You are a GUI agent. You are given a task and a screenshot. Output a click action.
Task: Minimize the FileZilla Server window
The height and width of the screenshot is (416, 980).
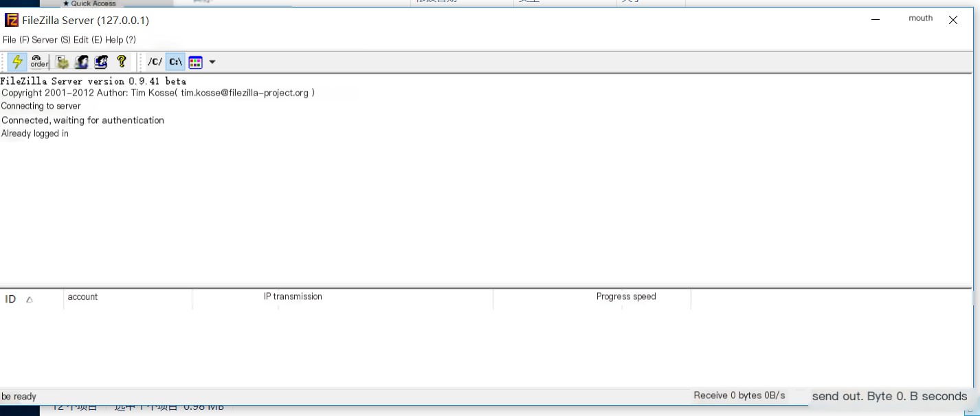876,20
